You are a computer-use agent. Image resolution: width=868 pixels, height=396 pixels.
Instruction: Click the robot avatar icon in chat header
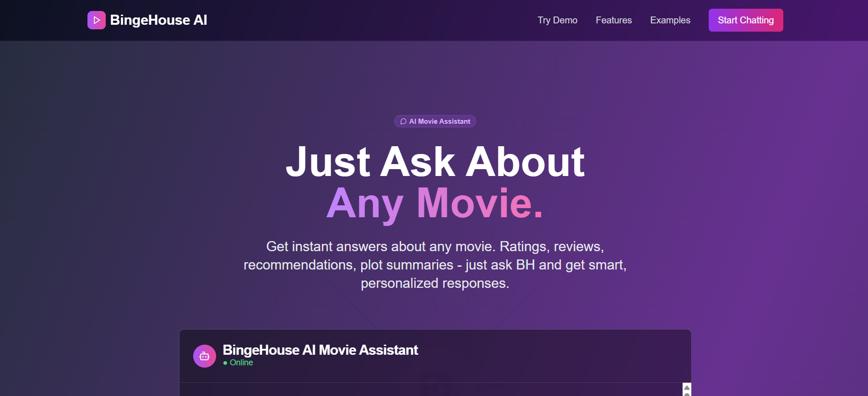click(205, 356)
